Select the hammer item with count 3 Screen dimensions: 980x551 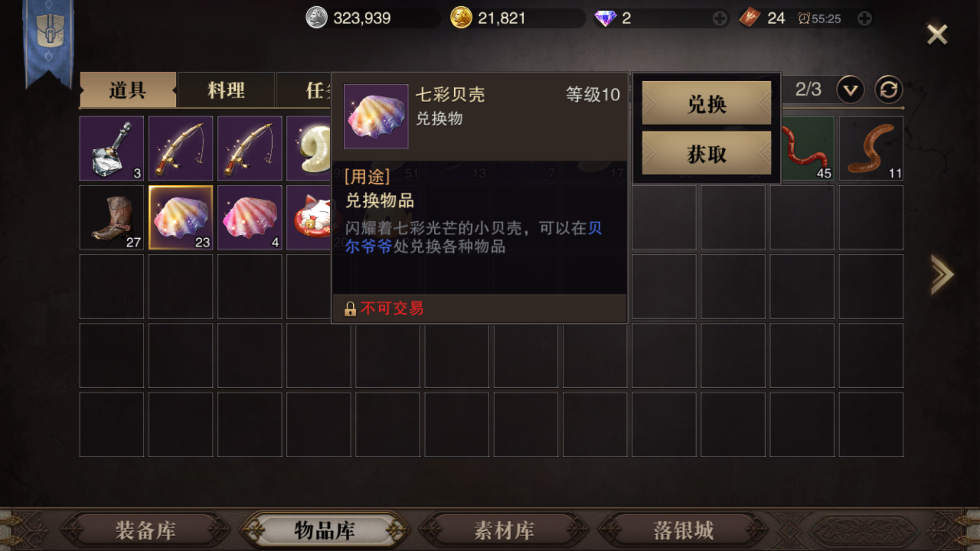pyautogui.click(x=111, y=148)
